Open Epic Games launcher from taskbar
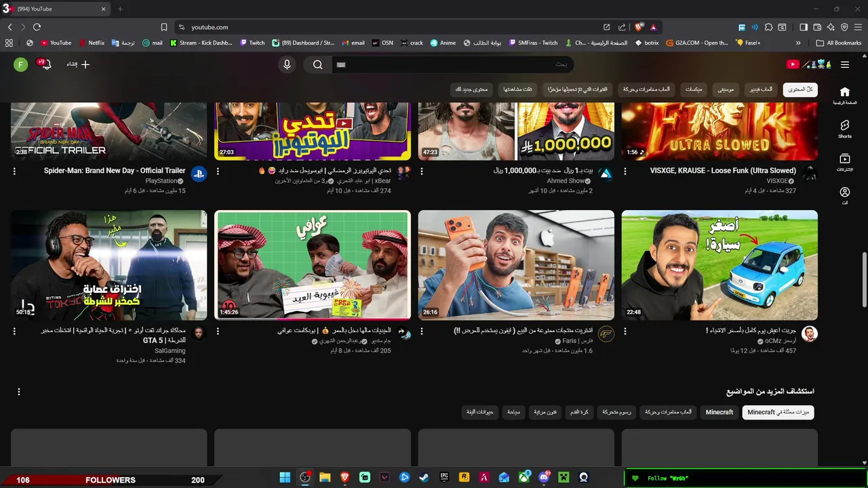The height and width of the screenshot is (488, 868). click(x=444, y=478)
